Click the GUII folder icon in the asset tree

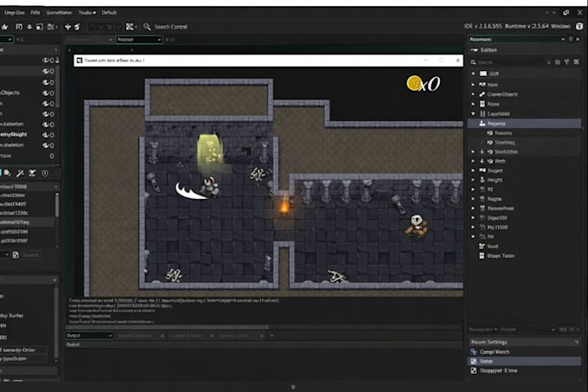coord(483,74)
